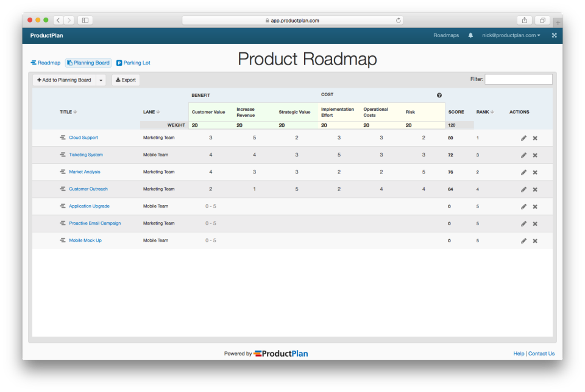Edit Customer Value weight field

211,125
